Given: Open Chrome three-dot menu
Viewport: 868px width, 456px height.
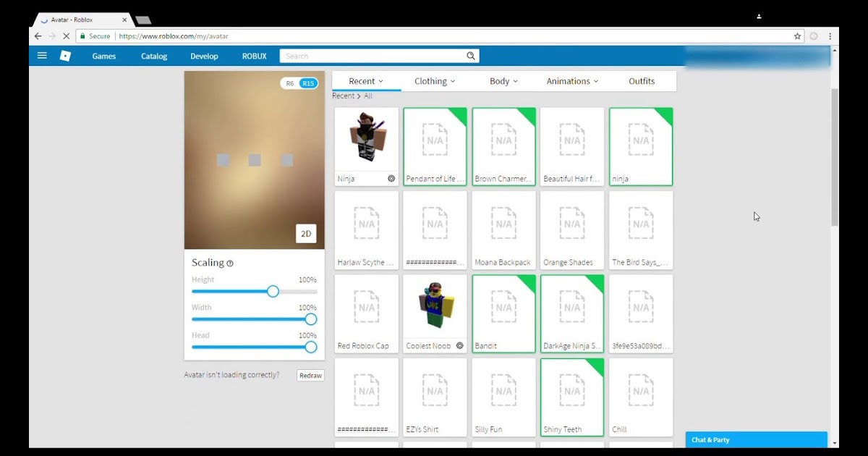Looking at the screenshot, I should (x=830, y=35).
